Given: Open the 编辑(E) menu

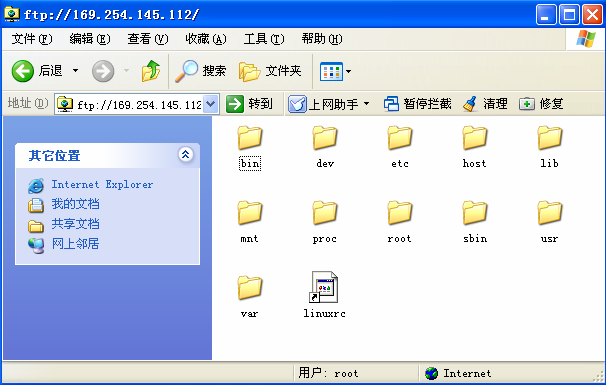Looking at the screenshot, I should (90, 39).
